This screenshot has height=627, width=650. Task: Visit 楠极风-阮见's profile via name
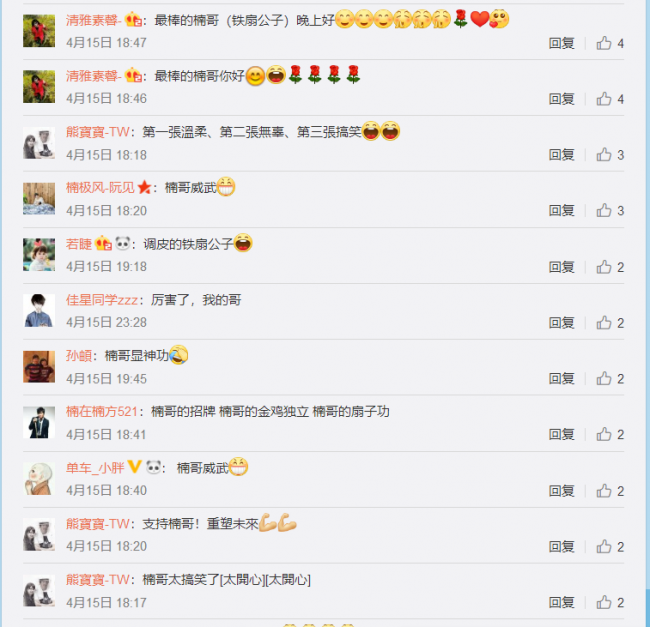(x=100, y=188)
